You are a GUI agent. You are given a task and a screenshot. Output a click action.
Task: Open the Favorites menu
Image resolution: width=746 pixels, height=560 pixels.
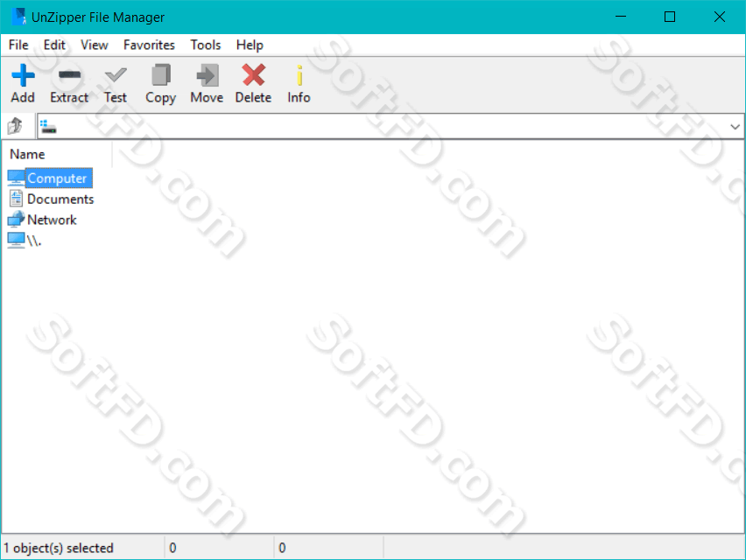149,45
